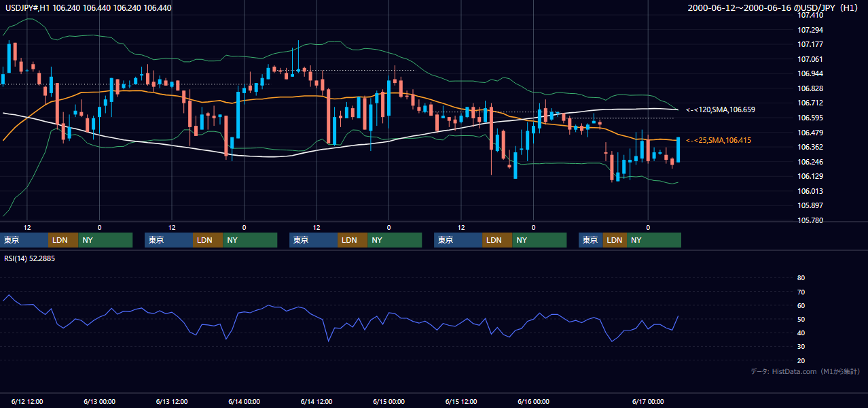
Task: Click price axis label 106.712
Action: click(x=810, y=103)
